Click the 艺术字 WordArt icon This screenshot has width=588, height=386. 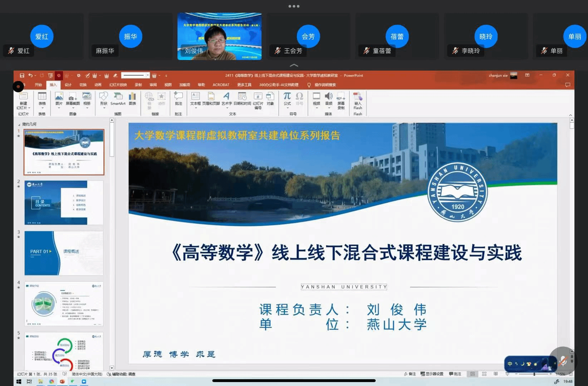226,99
